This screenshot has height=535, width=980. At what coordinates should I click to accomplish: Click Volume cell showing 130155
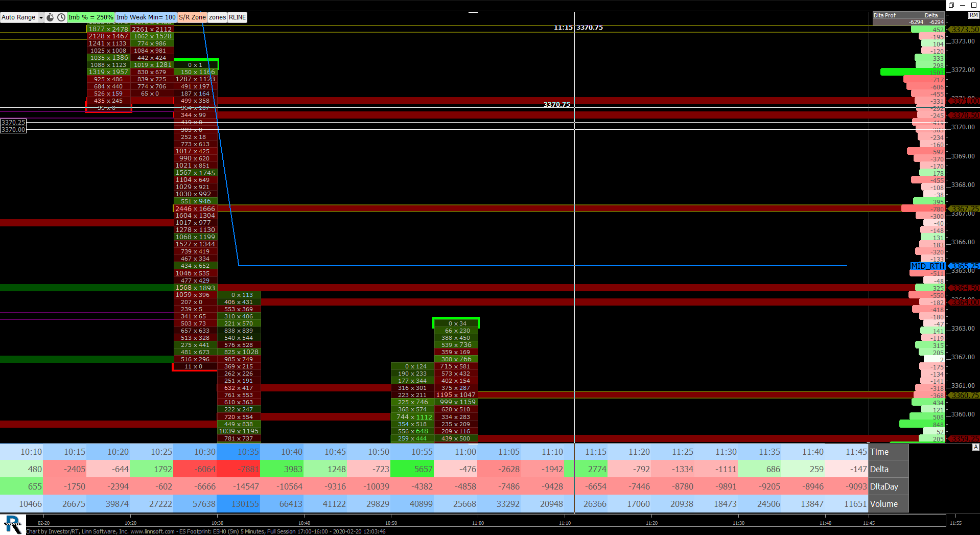[239, 504]
